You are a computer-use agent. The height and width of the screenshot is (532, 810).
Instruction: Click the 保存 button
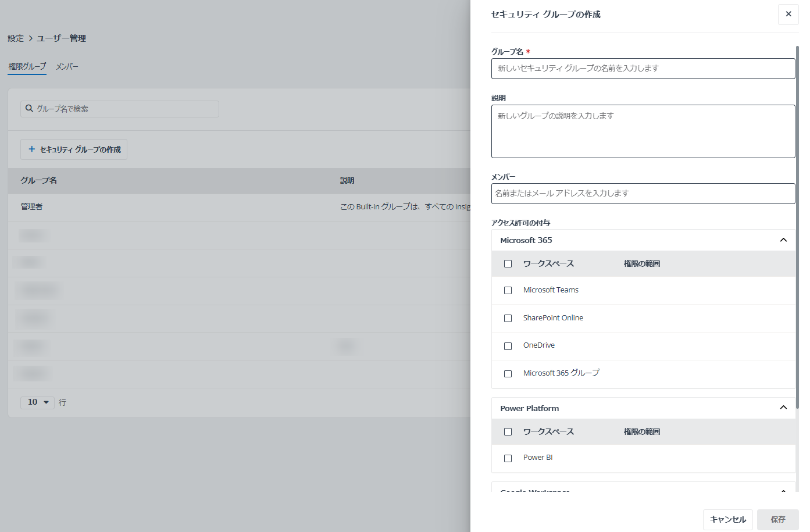click(778, 520)
